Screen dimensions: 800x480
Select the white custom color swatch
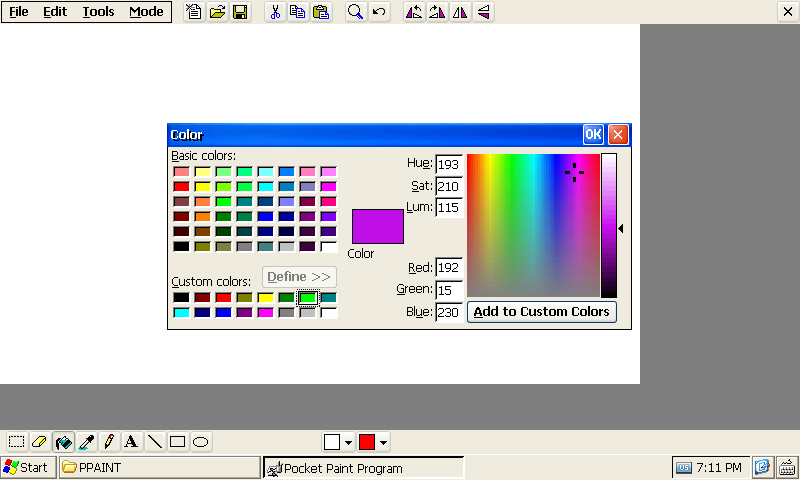tap(329, 312)
